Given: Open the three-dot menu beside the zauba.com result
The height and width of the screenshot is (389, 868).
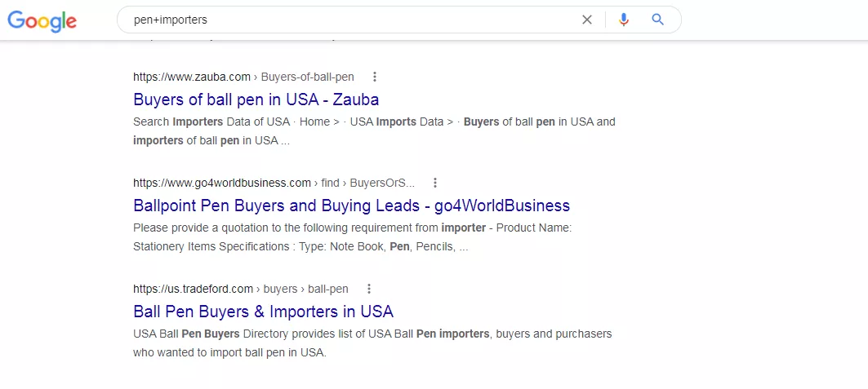Looking at the screenshot, I should click(x=375, y=77).
